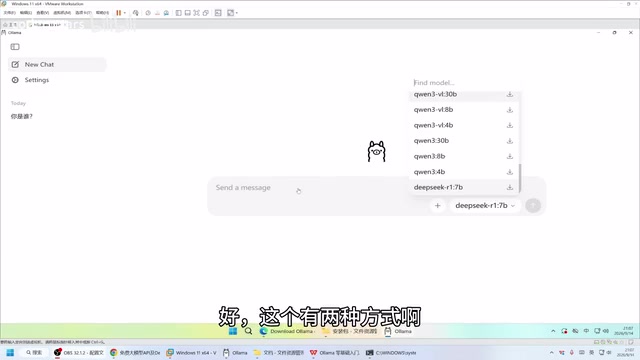Image resolution: width=640 pixels, height=360 pixels.
Task: Open VMware console view icon
Action: 218,13
